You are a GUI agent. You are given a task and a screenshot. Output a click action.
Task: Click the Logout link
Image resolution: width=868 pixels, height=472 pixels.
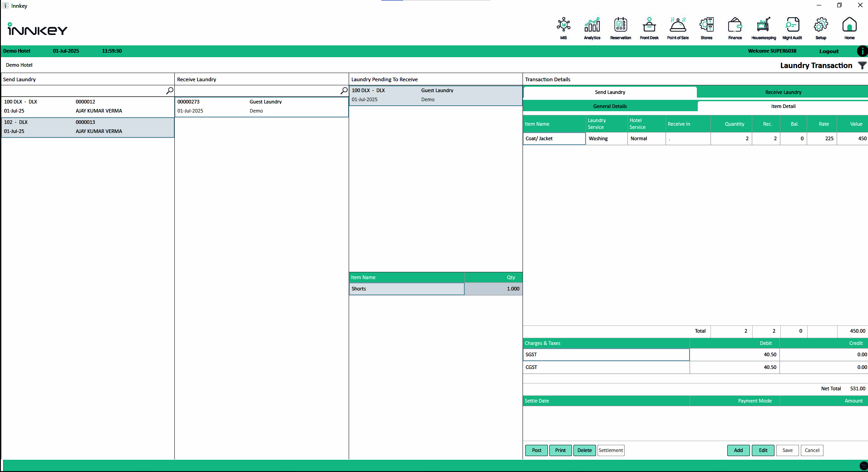pyautogui.click(x=829, y=51)
